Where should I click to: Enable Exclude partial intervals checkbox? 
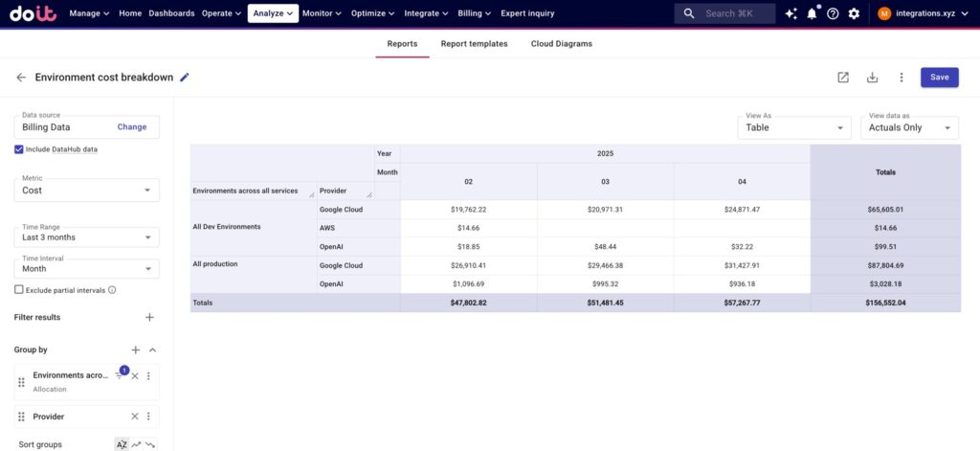pyautogui.click(x=19, y=289)
